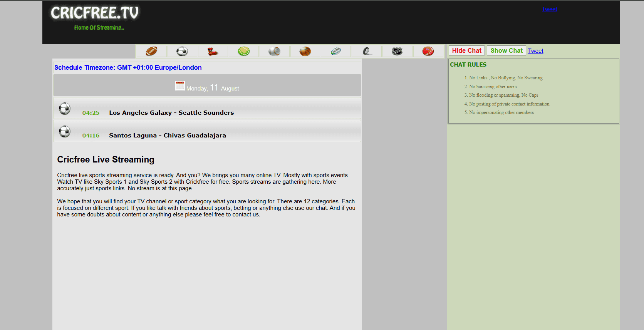Select the rugby ball category icon
The width and height of the screenshot is (644, 330).
(336, 51)
